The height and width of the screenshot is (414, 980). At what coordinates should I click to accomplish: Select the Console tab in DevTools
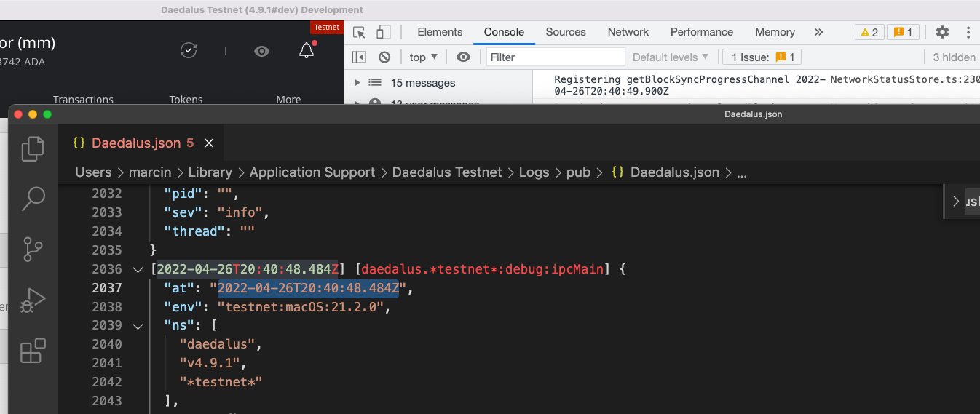point(504,32)
